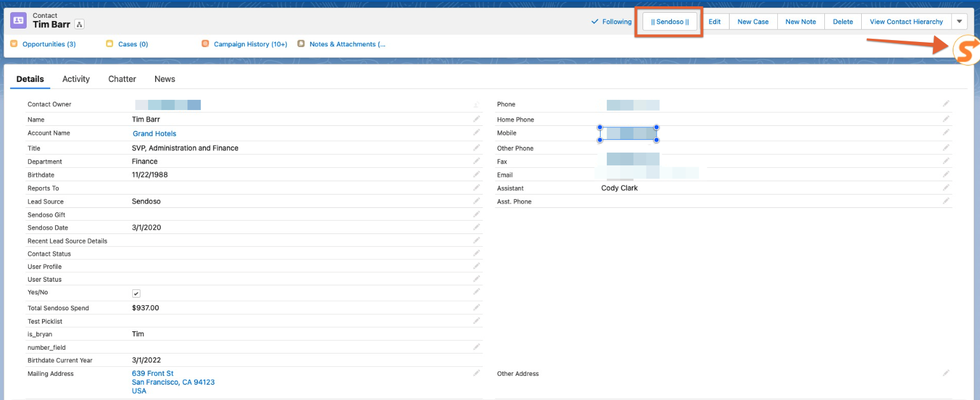The height and width of the screenshot is (400, 980).
Task: Click the is_bryan value Tim
Action: tap(138, 334)
